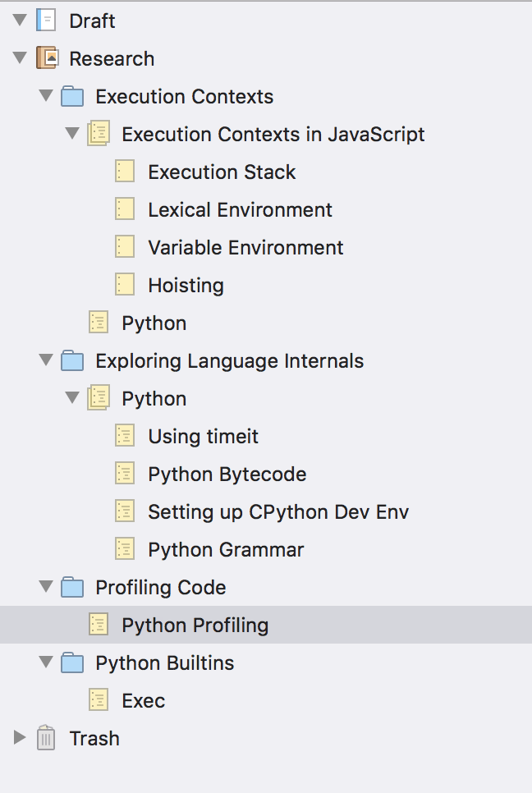Screen dimensions: 532x793
Task: Click the Python Bytecode text document icon
Action: pyautogui.click(x=125, y=474)
